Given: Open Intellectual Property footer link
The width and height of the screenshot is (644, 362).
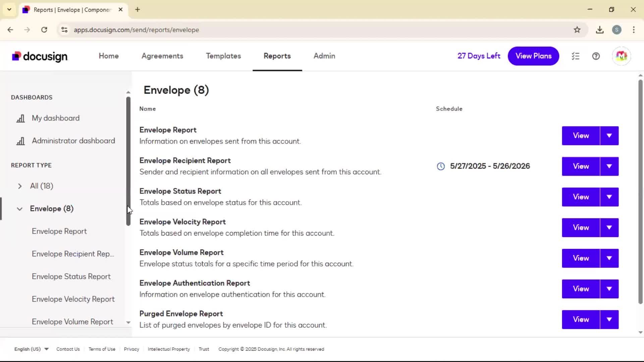Looking at the screenshot, I should 169,349.
